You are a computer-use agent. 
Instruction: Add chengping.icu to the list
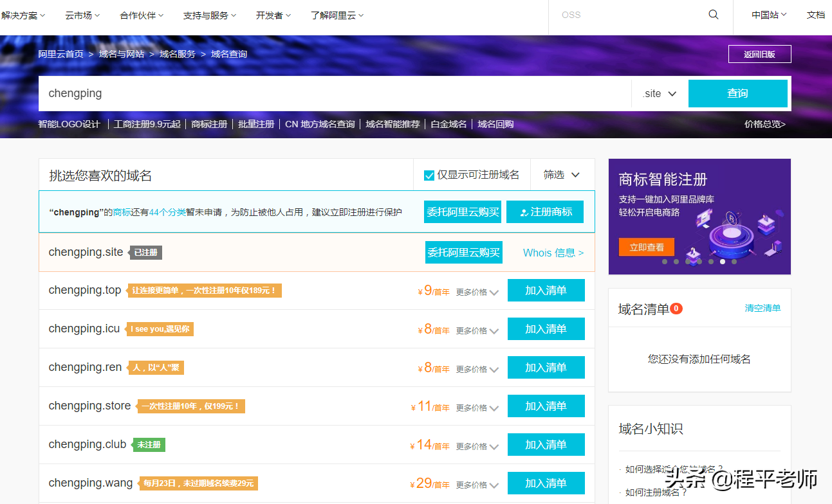click(546, 329)
